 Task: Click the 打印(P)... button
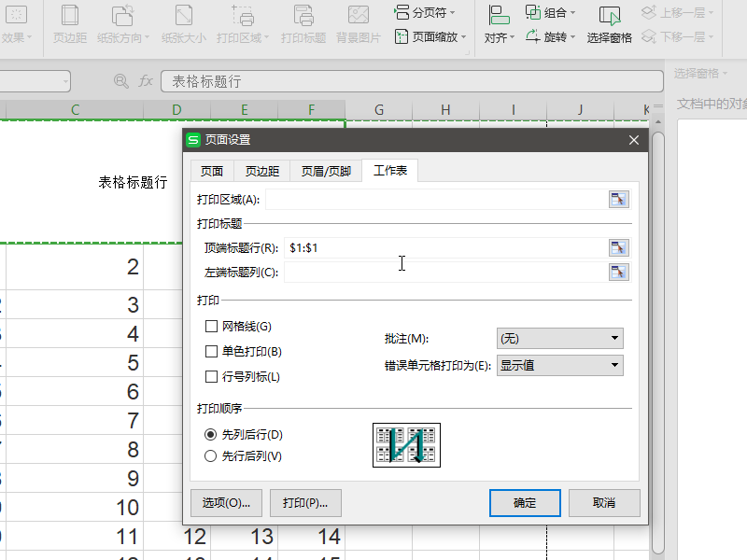click(x=305, y=503)
